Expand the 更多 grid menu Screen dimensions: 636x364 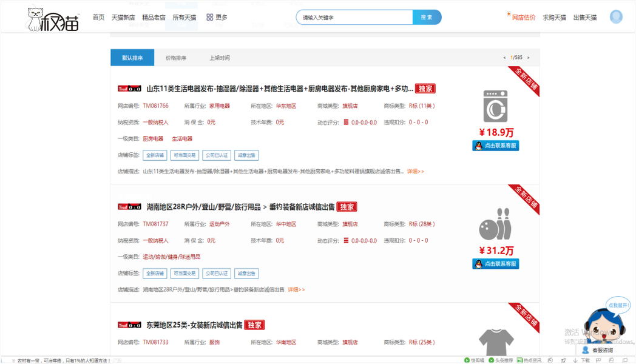217,17
